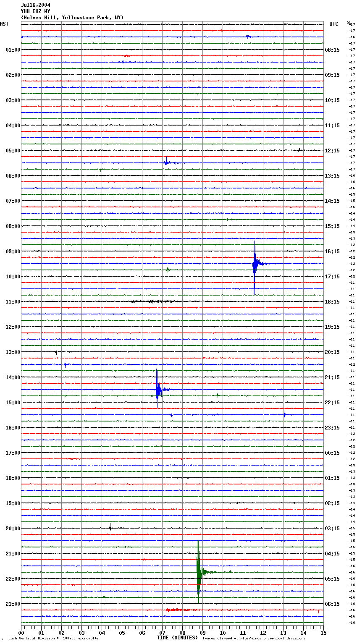Click the 06:00 MST time label
This screenshot has height=644, width=357.
(x=13, y=176)
